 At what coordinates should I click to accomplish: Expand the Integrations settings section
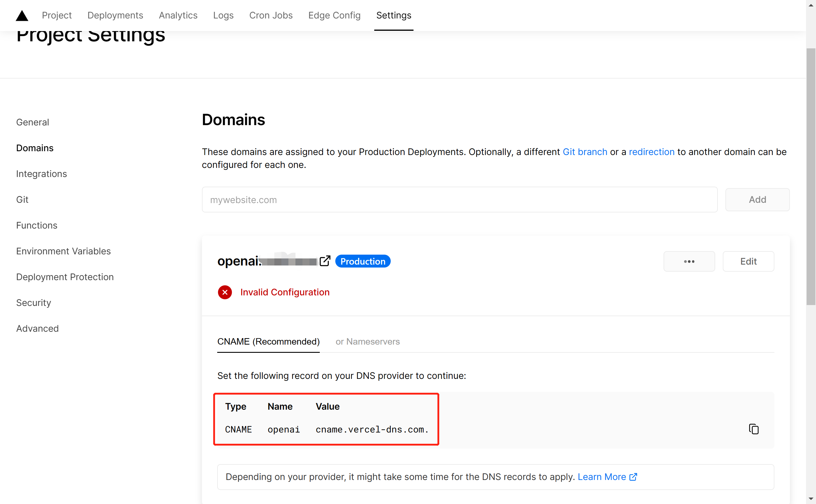[x=41, y=174]
